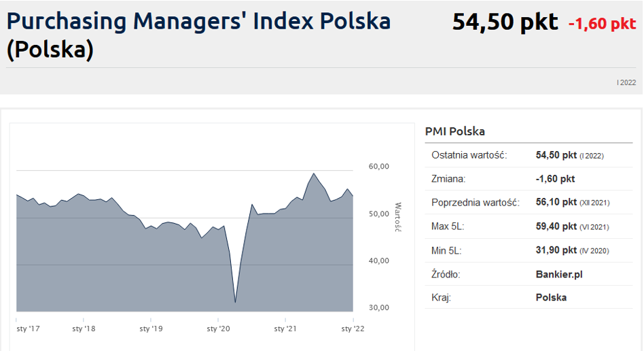Screen dimensions: 644x351
Task: Click the PMI Polska panel heading
Action: coord(454,131)
